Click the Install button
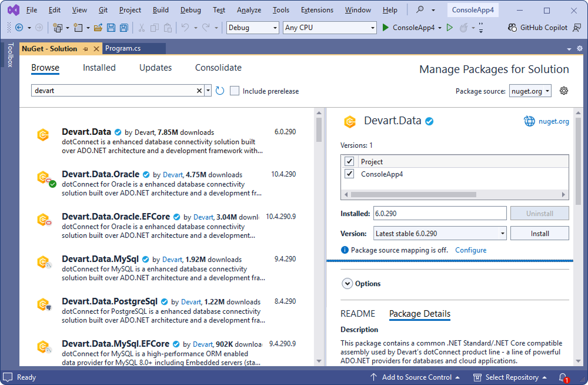Image resolution: width=588 pixels, height=385 pixels. point(539,233)
